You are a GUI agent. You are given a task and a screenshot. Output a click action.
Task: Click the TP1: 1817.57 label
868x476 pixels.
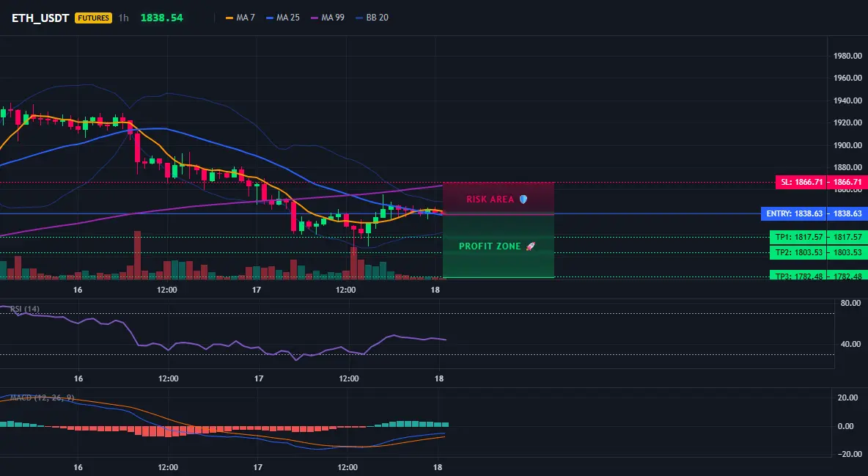(x=798, y=237)
